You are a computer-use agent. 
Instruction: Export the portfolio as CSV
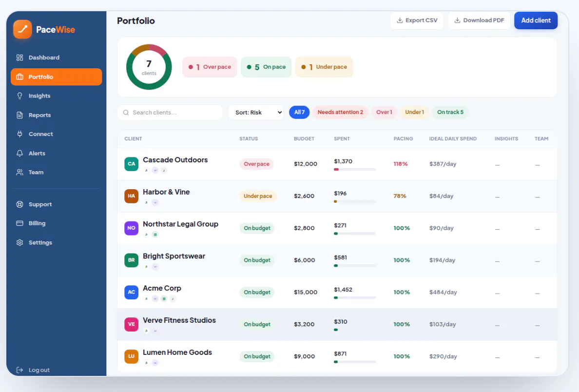click(x=417, y=20)
